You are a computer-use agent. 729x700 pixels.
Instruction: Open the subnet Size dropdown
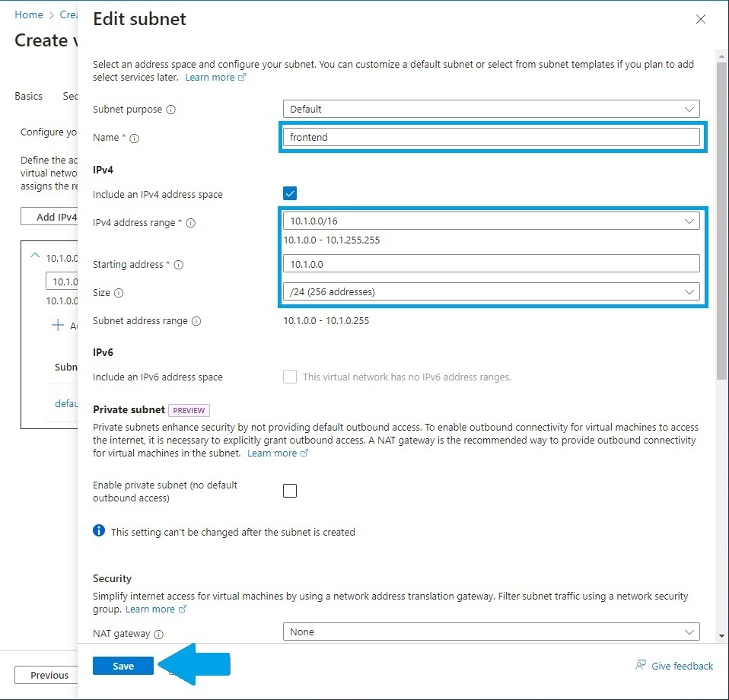(x=491, y=291)
